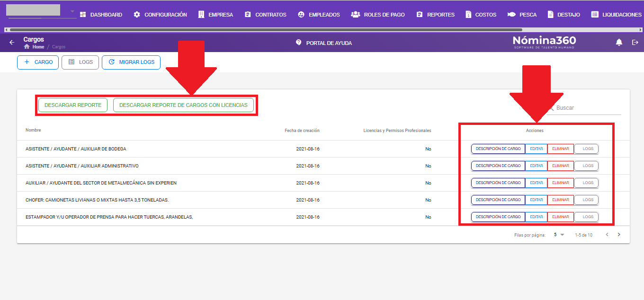The image size is (644, 300).
Task: Click the Empleados group icon
Action: point(301,15)
